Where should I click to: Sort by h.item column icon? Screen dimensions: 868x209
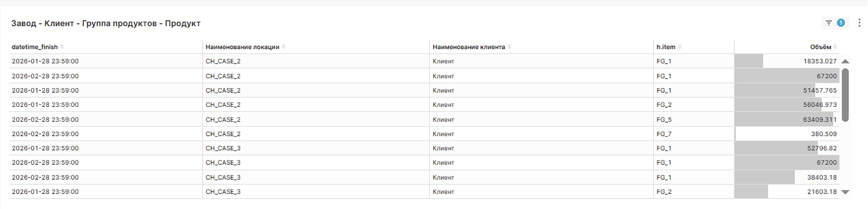click(x=680, y=47)
